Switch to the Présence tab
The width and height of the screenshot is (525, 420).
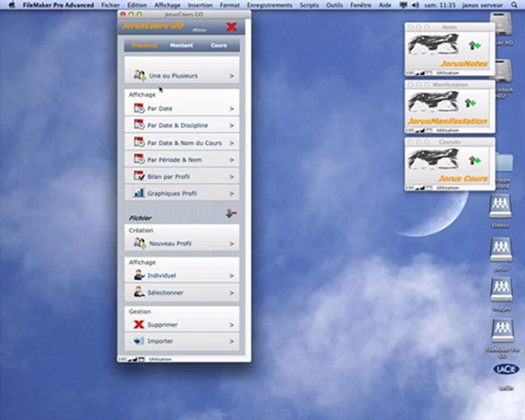[144, 45]
